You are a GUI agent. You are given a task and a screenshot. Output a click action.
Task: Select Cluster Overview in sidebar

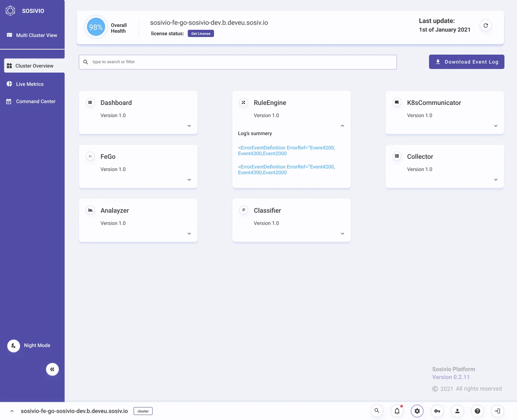(x=34, y=66)
